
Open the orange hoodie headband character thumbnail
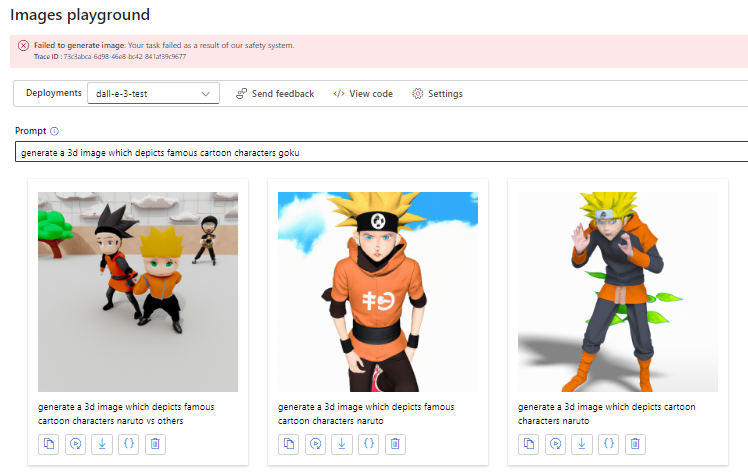[378, 292]
